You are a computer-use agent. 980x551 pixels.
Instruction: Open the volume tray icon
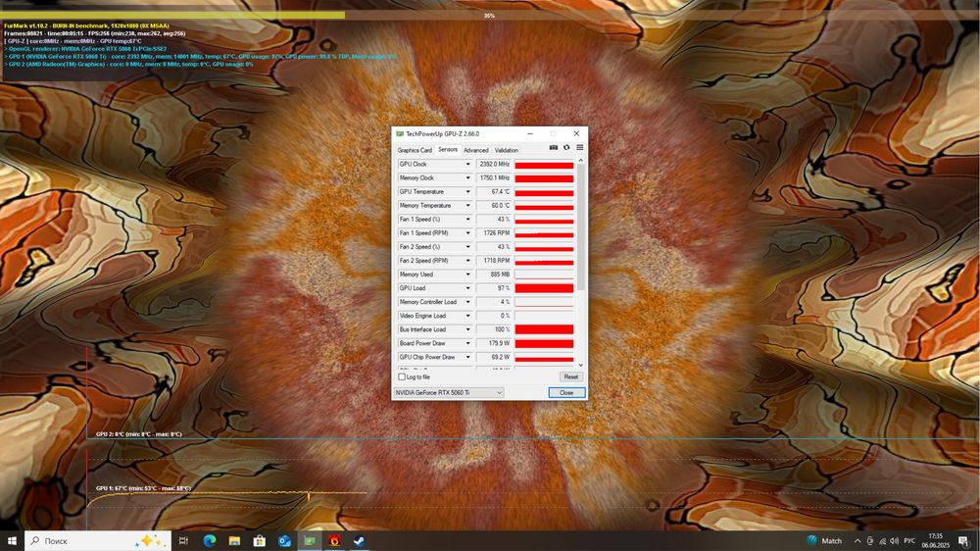(x=895, y=541)
